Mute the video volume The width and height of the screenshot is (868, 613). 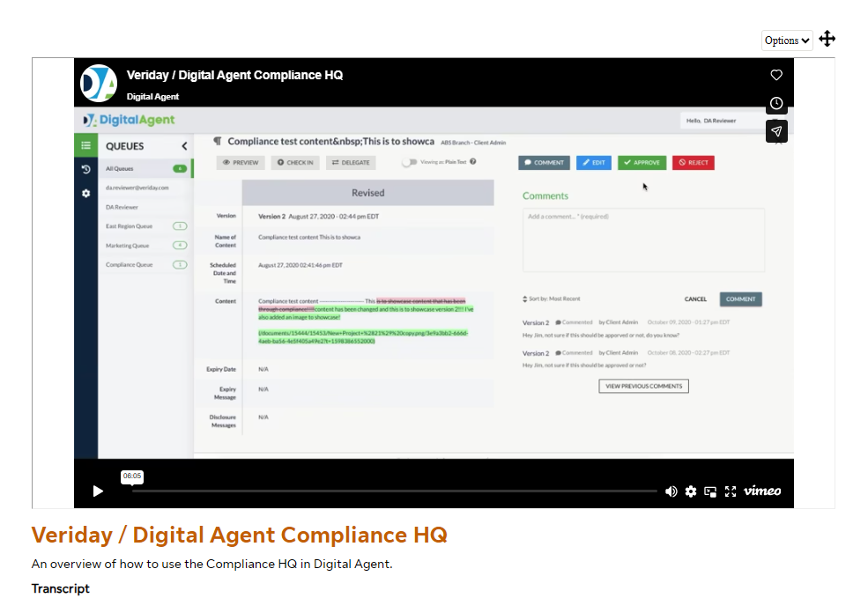click(x=671, y=491)
